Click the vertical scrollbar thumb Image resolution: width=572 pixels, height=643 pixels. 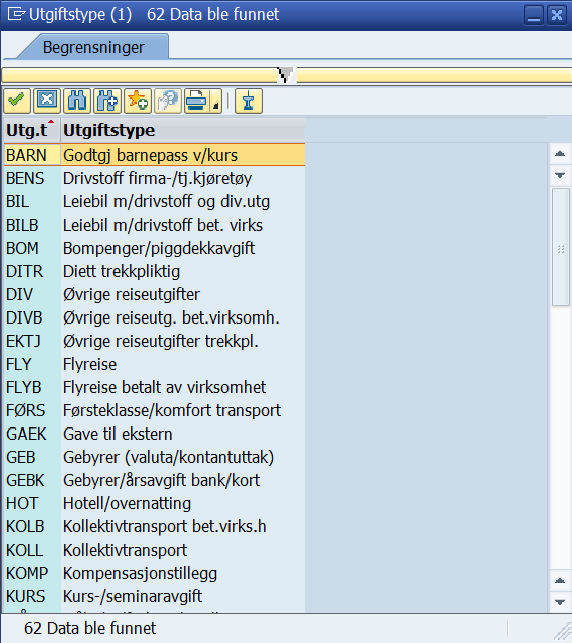tap(561, 247)
